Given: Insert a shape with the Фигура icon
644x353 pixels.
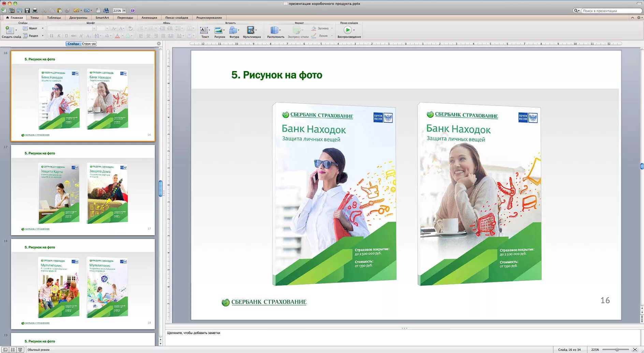Looking at the screenshot, I should click(x=233, y=30).
